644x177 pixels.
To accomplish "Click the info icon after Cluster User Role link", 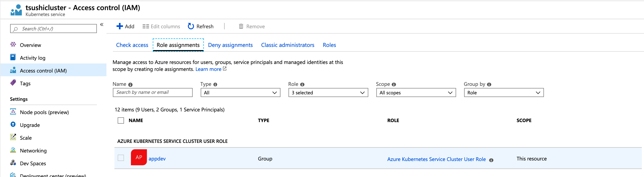I will tap(491, 160).
